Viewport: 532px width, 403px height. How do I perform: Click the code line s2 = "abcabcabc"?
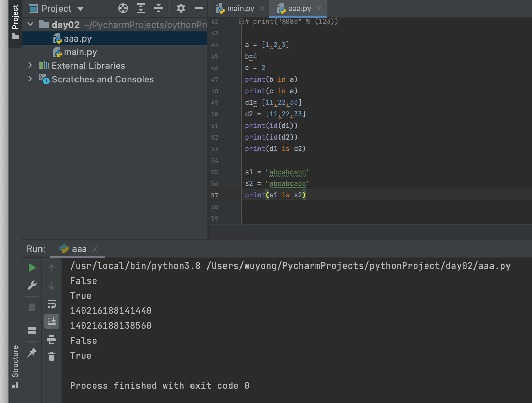pos(277,183)
